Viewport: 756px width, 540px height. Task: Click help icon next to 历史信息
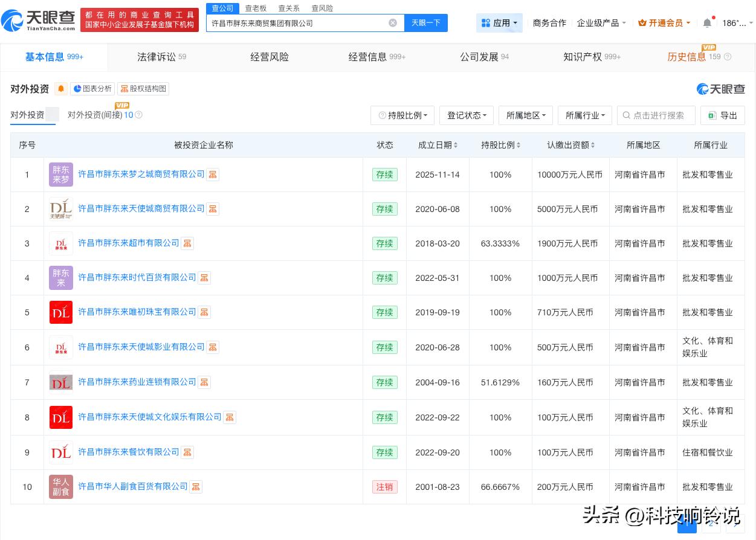click(x=728, y=57)
